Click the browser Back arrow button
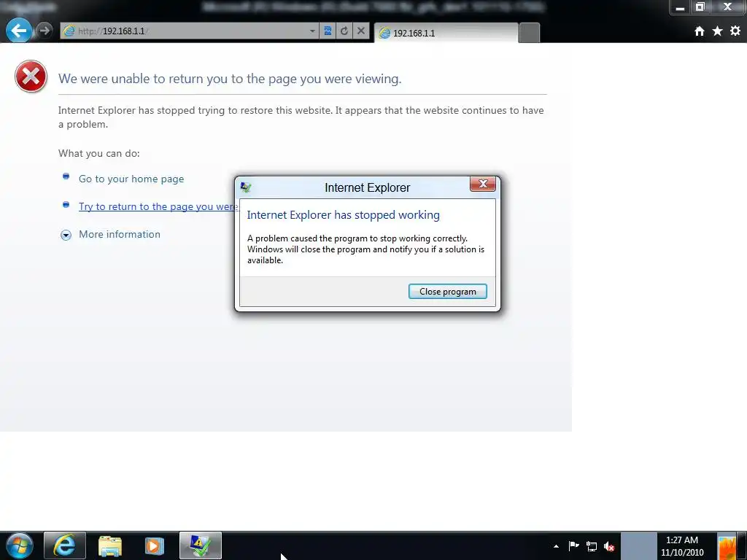Viewport: 747px width, 560px height. click(18, 31)
